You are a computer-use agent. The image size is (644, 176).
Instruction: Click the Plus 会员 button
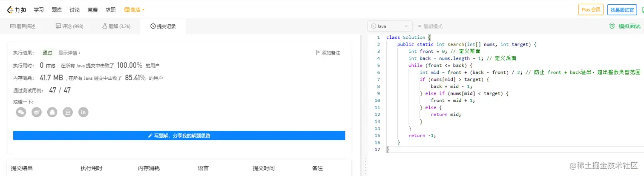pyautogui.click(x=591, y=9)
